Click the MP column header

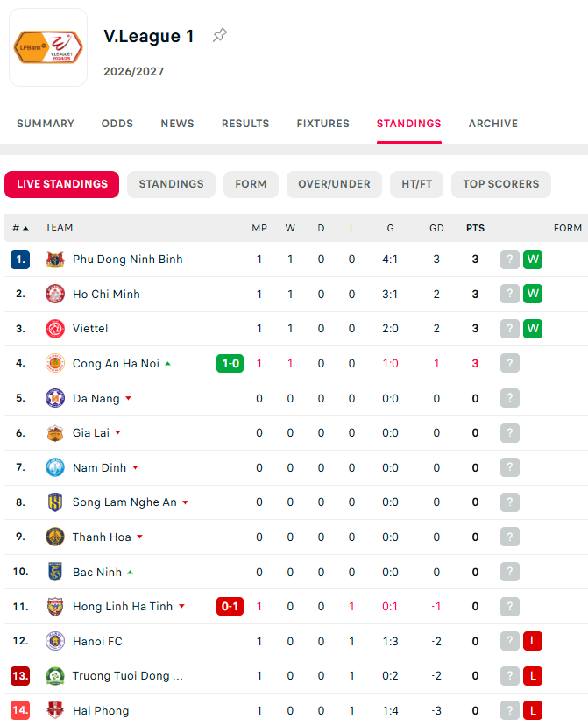(259, 228)
